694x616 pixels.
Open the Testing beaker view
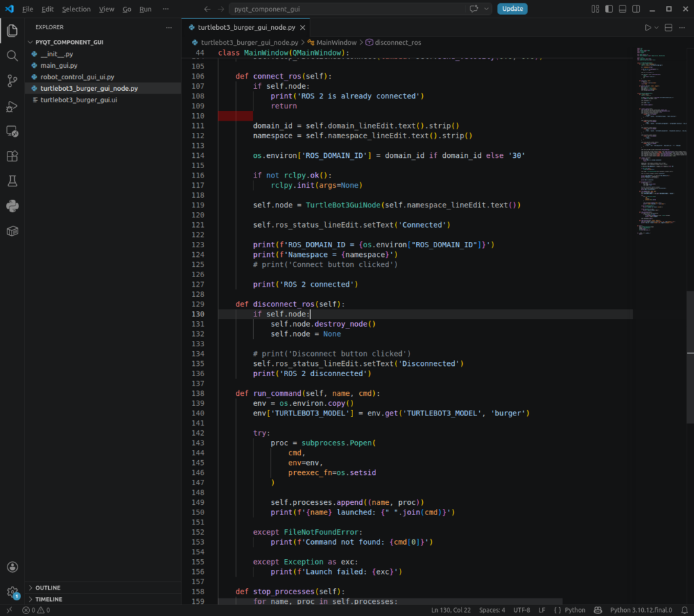12,181
